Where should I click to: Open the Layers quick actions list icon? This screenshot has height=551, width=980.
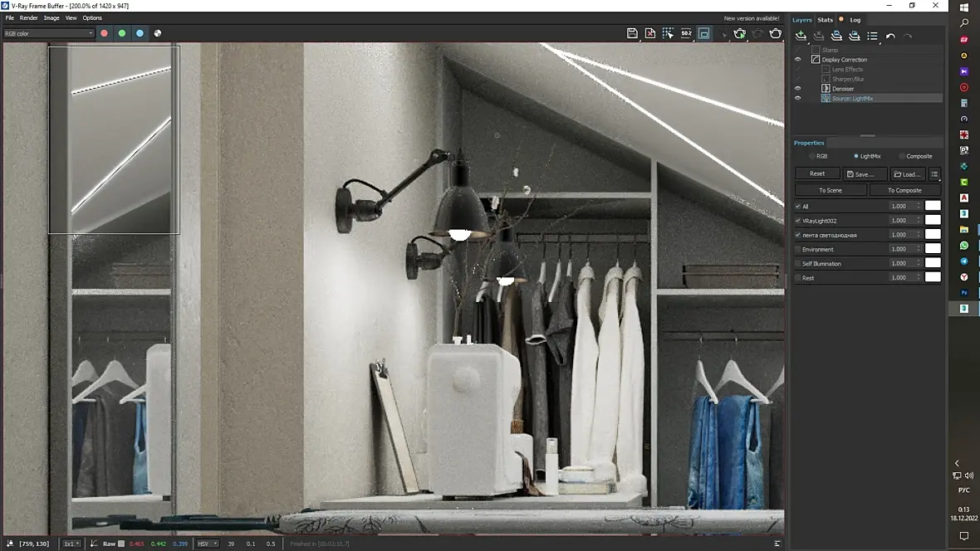[873, 36]
